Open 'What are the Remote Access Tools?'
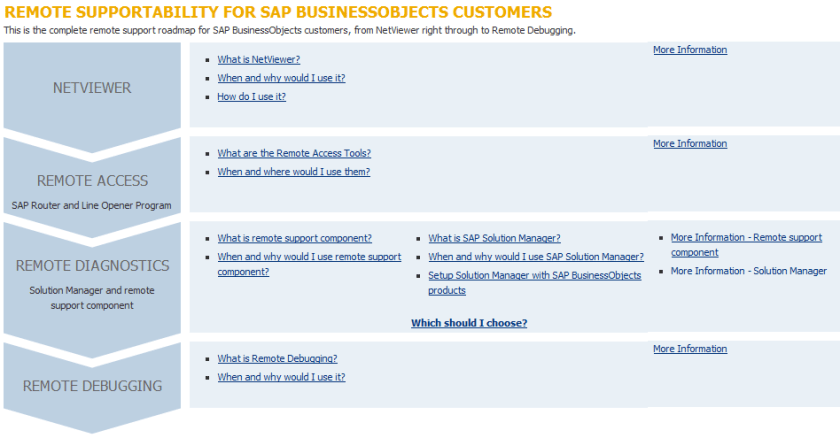This screenshot has width=840, height=438. (x=294, y=153)
